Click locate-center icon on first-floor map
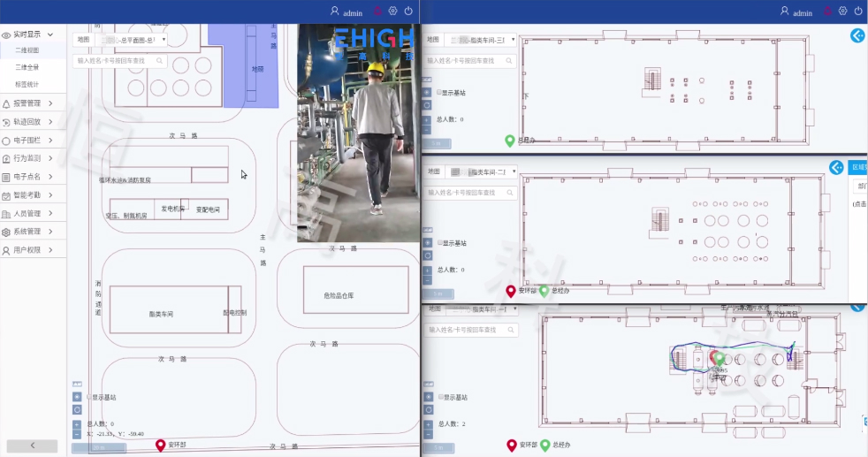The width and height of the screenshot is (868, 457). pyautogui.click(x=429, y=397)
